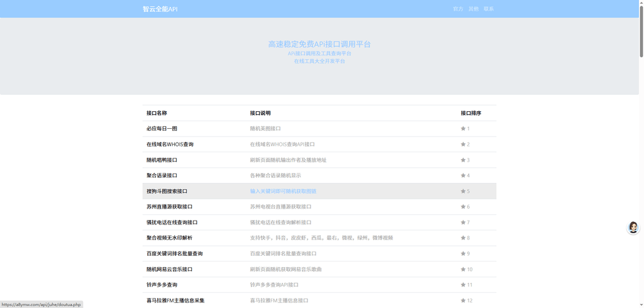
Task: Click description 刷新页面随机获取网易音乐歌曲
Action: 286,270
